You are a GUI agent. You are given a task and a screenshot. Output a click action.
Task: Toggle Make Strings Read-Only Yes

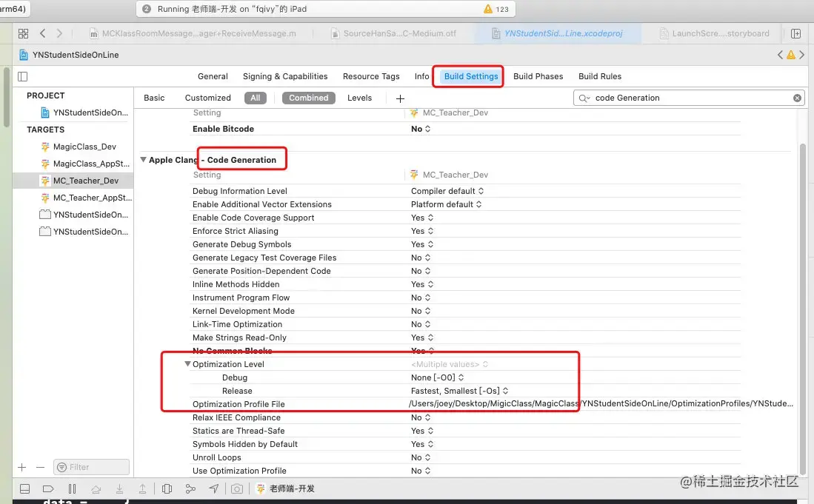pyautogui.click(x=422, y=337)
